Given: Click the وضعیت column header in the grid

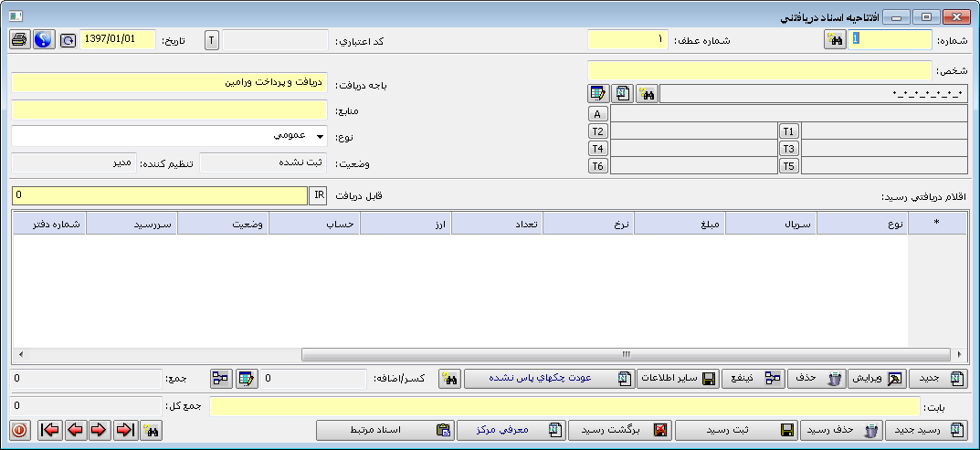Looking at the screenshot, I should point(223,225).
